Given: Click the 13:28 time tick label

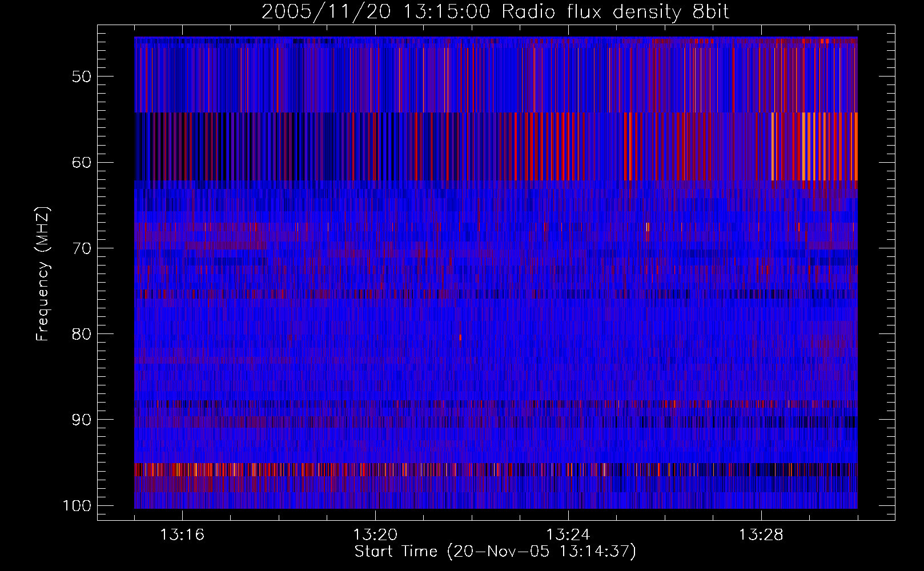Looking at the screenshot, I should pyautogui.click(x=761, y=535).
